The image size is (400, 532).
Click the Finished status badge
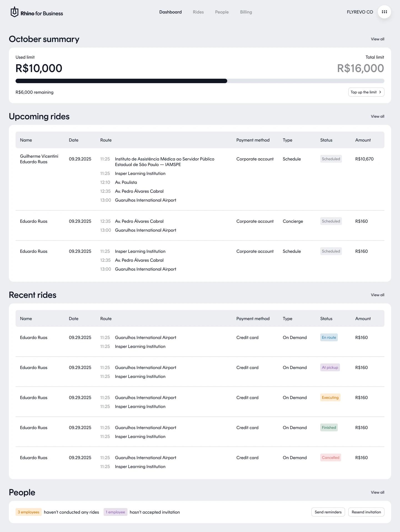click(329, 427)
